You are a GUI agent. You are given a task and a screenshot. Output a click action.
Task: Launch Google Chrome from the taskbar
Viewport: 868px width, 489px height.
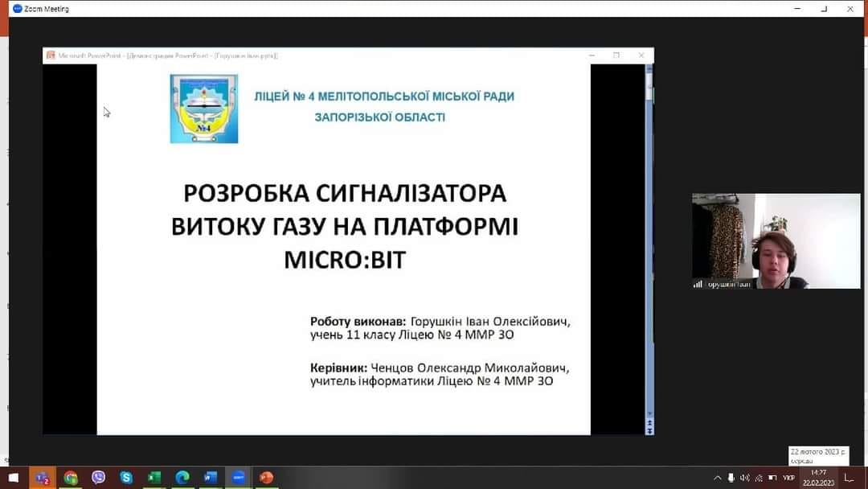71,478
